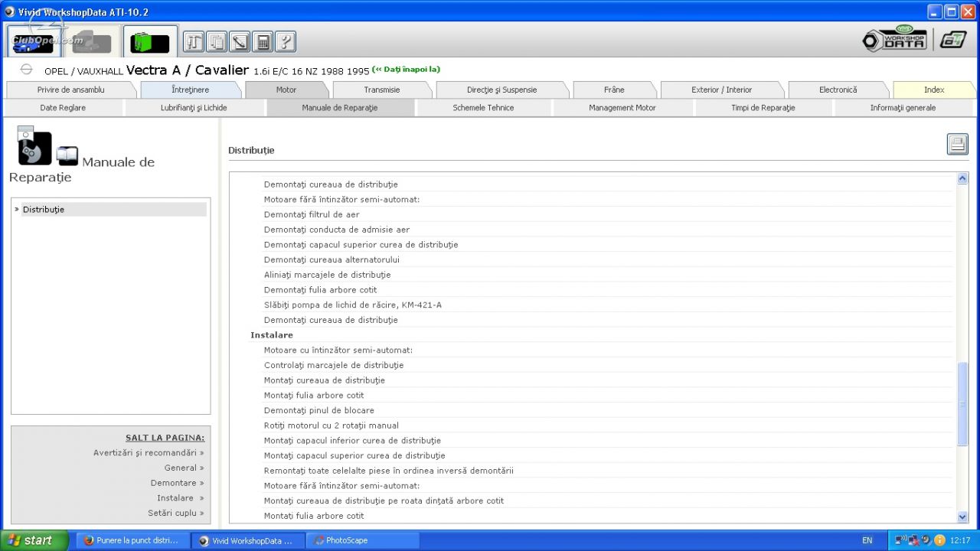980x551 pixels.
Task: Click the piston icon beside Manuale de Reparație
Action: pyautogui.click(x=33, y=145)
